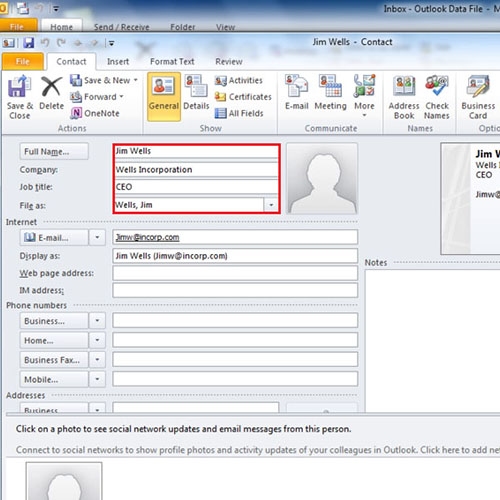Click into the Full Name field
The width and height of the screenshot is (500, 500).
(196, 151)
